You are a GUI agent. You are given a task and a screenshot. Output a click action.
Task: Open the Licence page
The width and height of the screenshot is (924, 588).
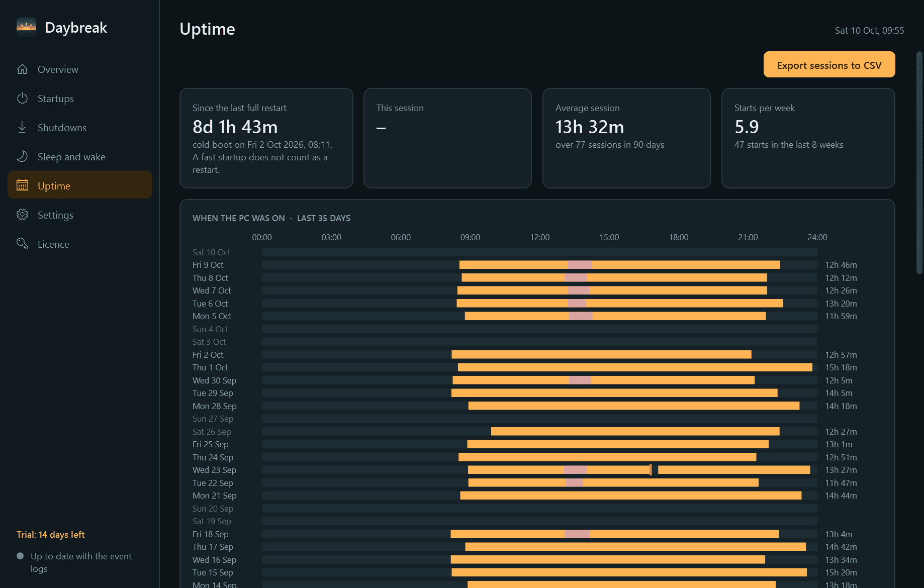pyautogui.click(x=80, y=244)
